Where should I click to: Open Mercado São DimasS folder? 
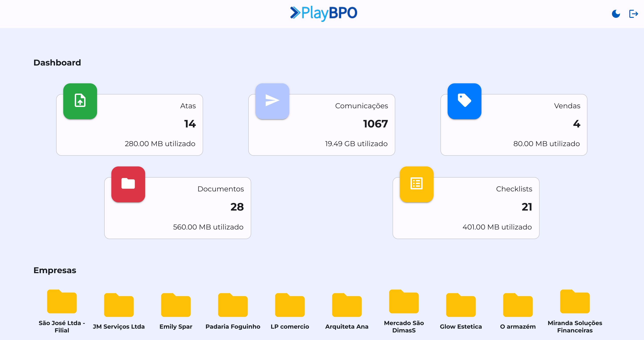404,301
